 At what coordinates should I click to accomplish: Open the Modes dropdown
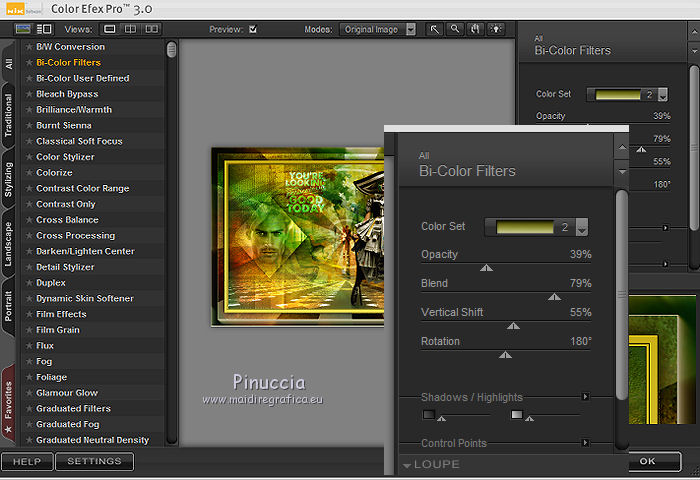point(411,29)
